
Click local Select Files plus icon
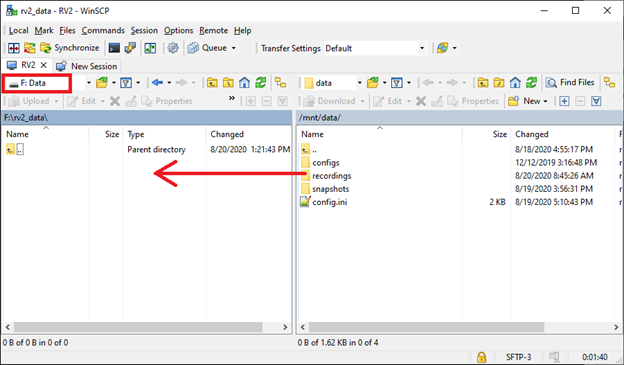(251, 101)
